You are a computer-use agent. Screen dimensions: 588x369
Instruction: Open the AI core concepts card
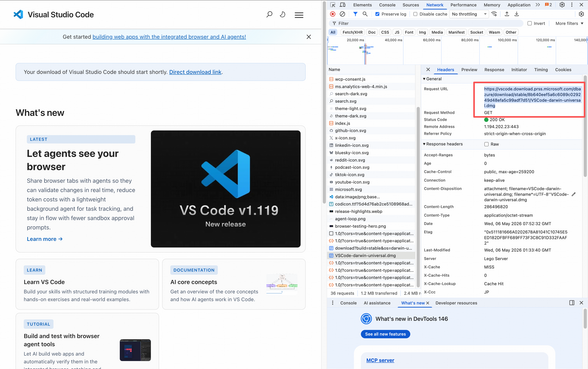pos(234,284)
